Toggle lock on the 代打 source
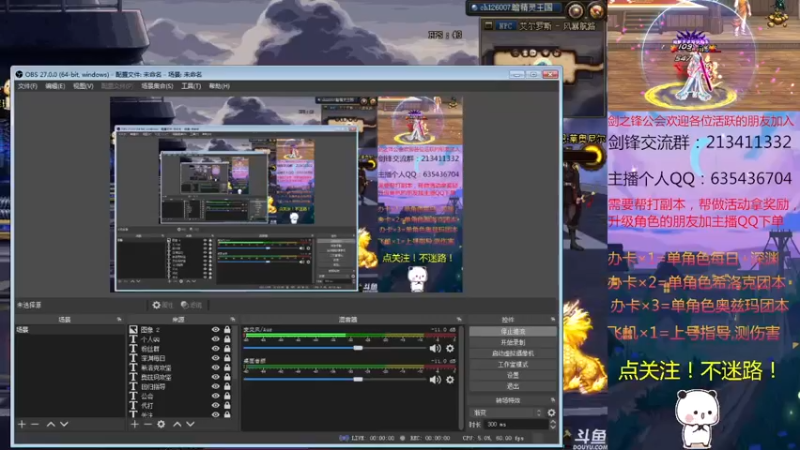800x450 pixels. point(227,406)
